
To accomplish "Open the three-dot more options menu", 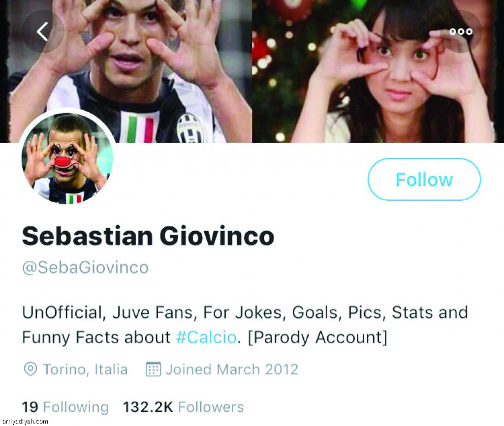I will (x=461, y=31).
